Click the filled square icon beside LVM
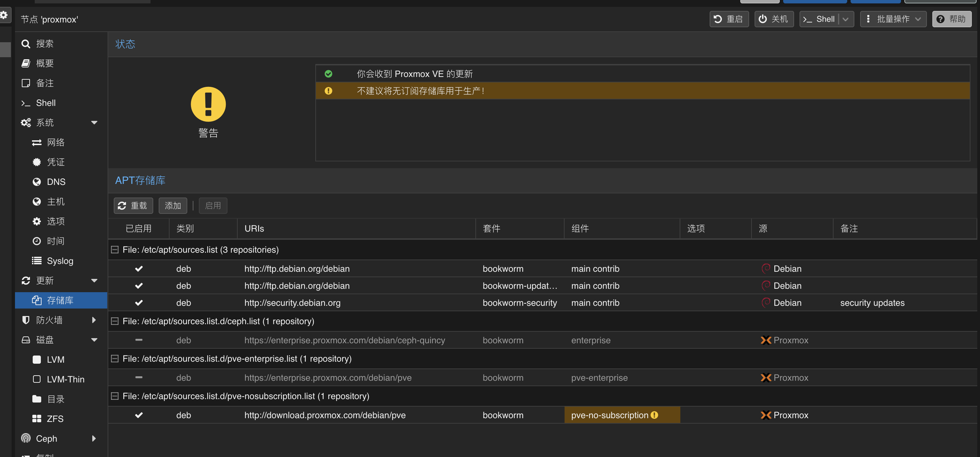This screenshot has width=980, height=457. pyautogui.click(x=36, y=360)
